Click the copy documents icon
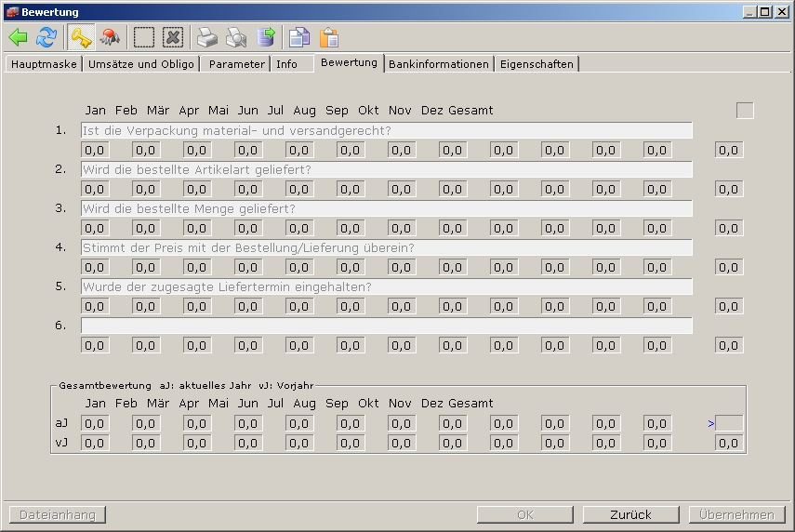The image size is (795, 532). coord(298,37)
